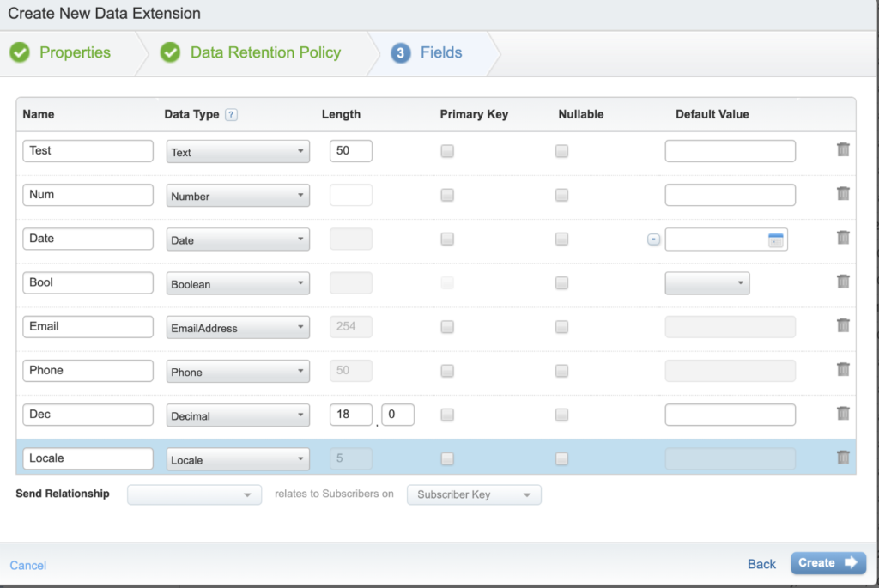879x588 pixels.
Task: Open Data Type dropdown for Test field
Action: [x=238, y=152]
